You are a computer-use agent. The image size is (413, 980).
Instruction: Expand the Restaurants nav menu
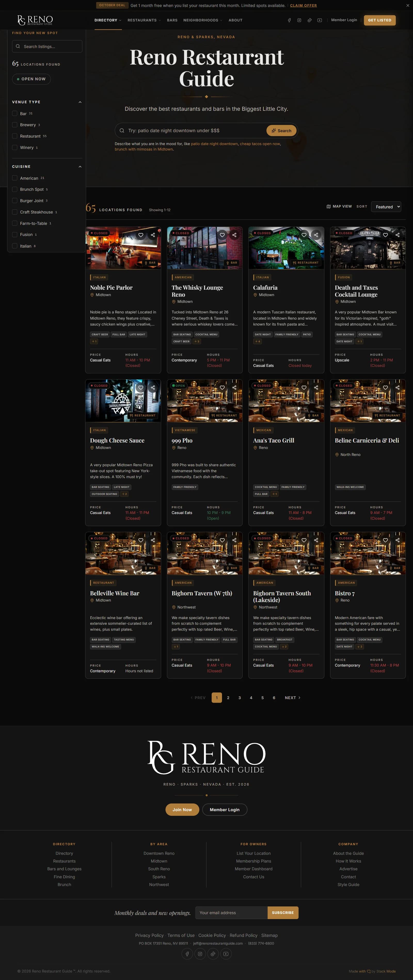(x=144, y=20)
